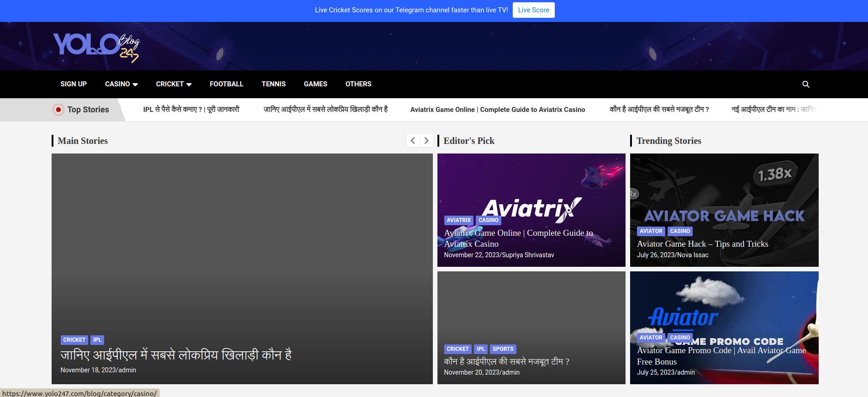Go to next Main Stories slide arrow
868x397 pixels.
(x=426, y=141)
